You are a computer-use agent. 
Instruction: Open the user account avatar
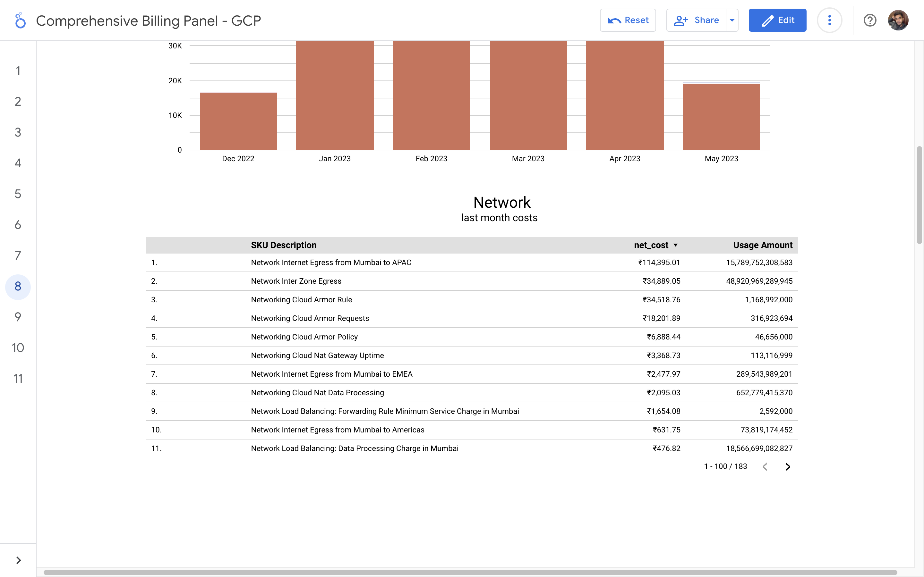pos(898,20)
